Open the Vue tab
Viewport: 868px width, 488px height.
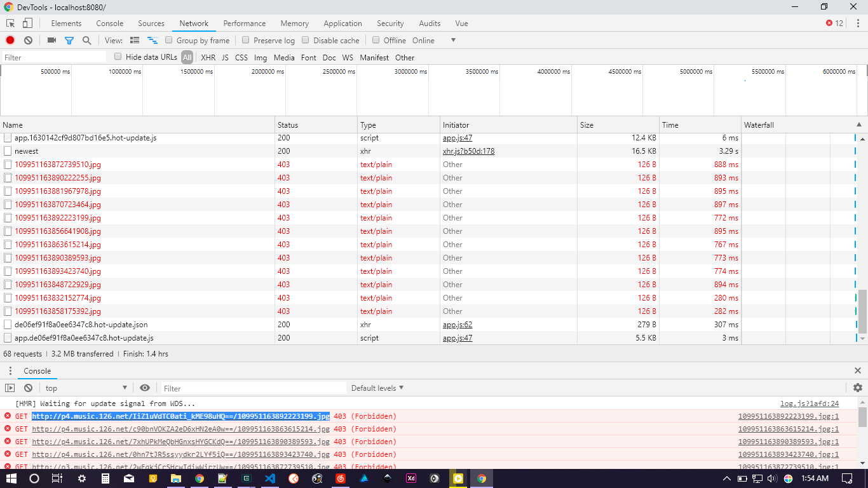point(462,23)
